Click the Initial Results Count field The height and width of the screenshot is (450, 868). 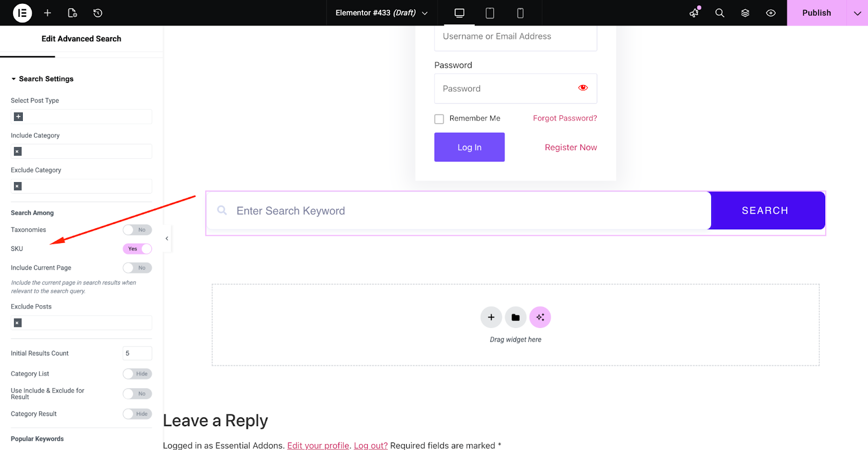(x=137, y=353)
